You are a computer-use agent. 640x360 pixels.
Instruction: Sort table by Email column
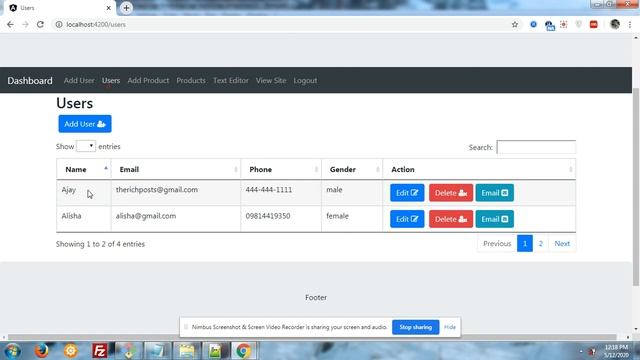point(176,169)
